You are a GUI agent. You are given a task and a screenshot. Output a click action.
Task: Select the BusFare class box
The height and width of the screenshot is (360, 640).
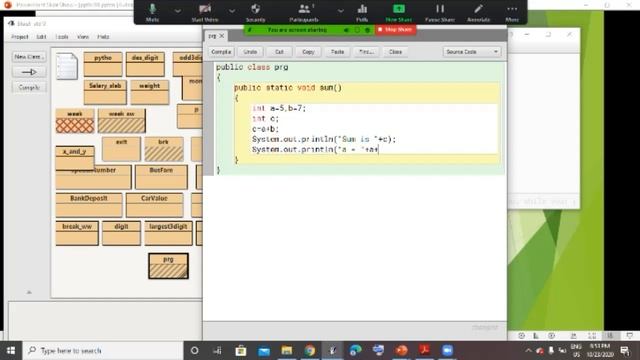coord(161,177)
